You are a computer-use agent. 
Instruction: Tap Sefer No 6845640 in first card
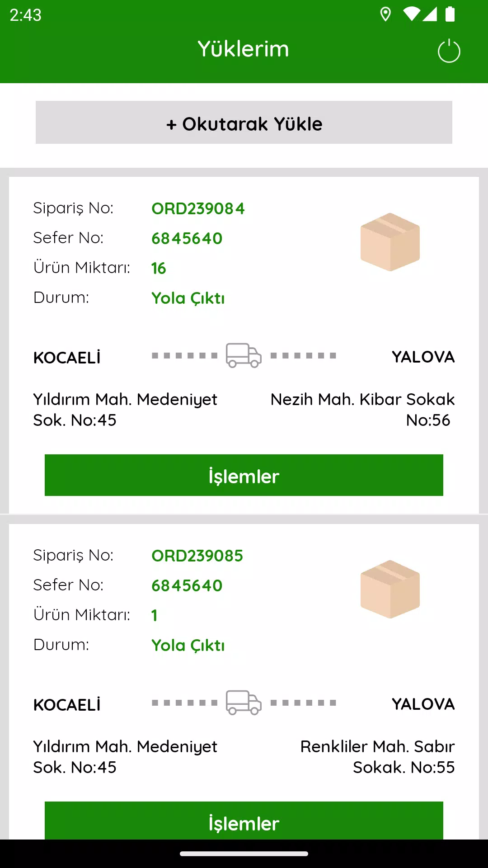tap(187, 238)
